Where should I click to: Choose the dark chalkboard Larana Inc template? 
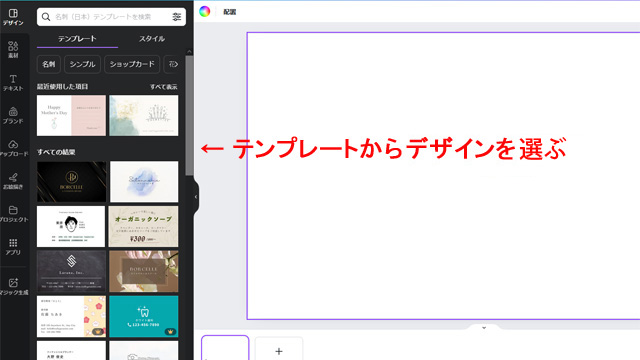point(71,271)
